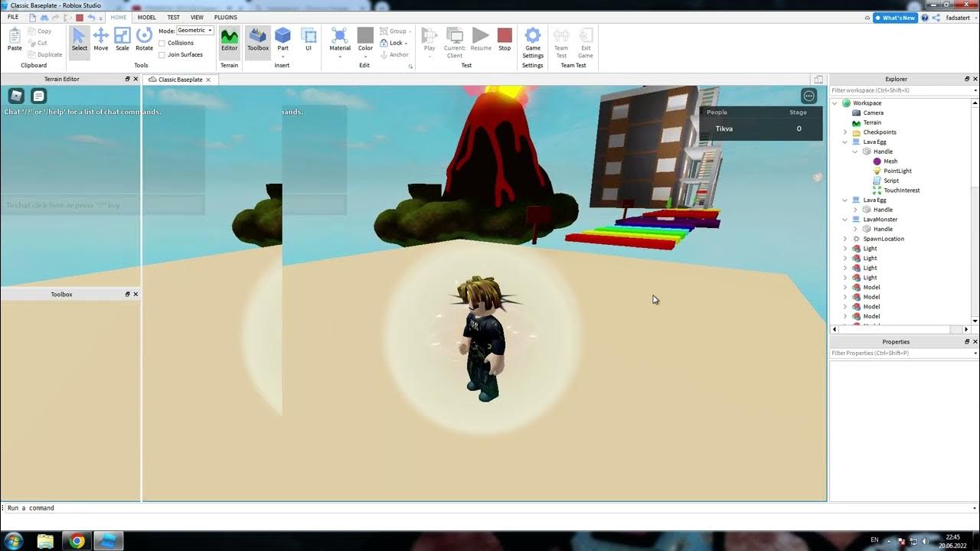Click the Stop test button
The image size is (980, 551).
tap(505, 38)
